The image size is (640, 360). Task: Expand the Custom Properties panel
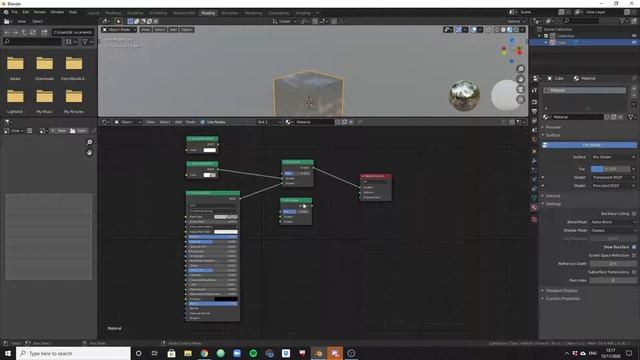coord(562,298)
